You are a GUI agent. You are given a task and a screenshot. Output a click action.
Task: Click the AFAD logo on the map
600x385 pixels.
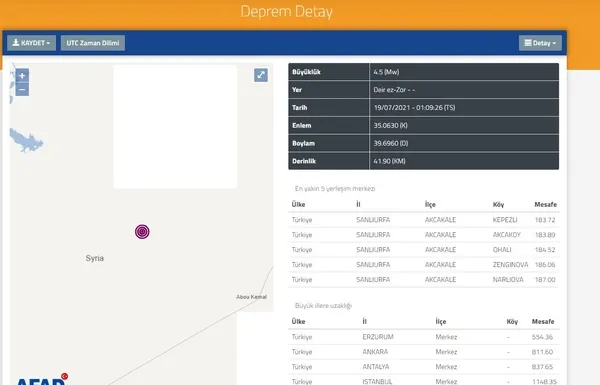[41, 379]
